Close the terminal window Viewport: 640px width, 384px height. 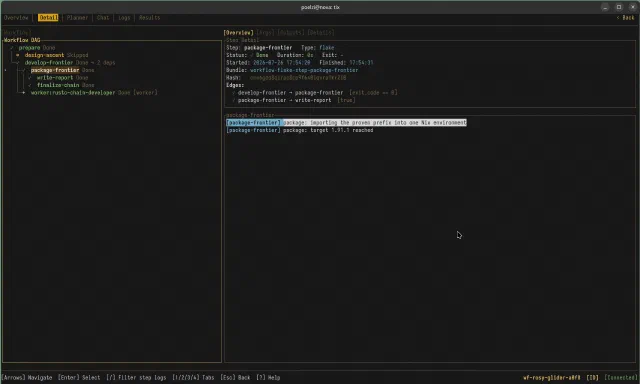pos(633,7)
